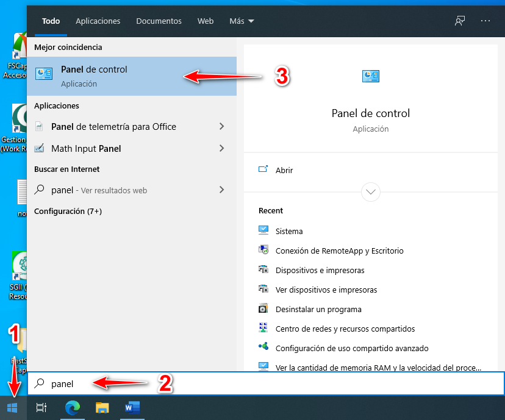Open Task View from the taskbar
505x420 pixels.
point(41,408)
